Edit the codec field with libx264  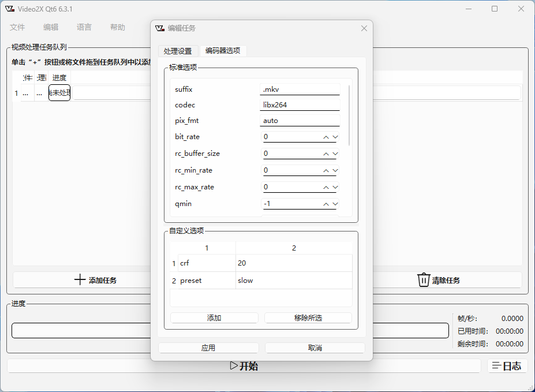point(300,104)
